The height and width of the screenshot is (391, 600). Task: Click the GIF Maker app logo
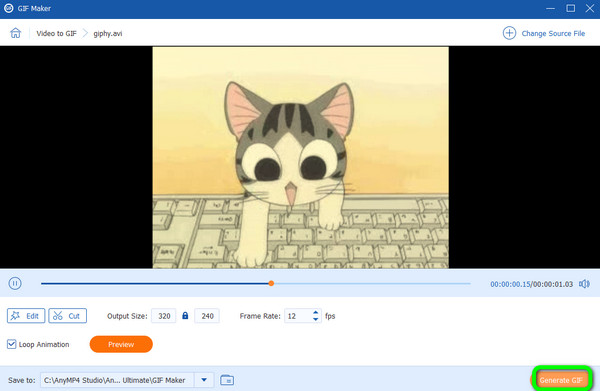tap(8, 8)
